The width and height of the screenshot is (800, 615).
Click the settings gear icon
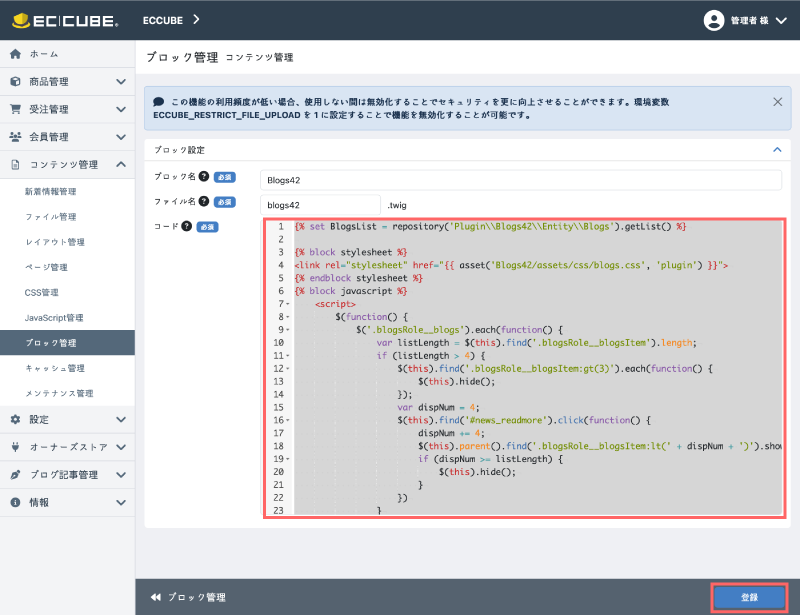(x=16, y=420)
